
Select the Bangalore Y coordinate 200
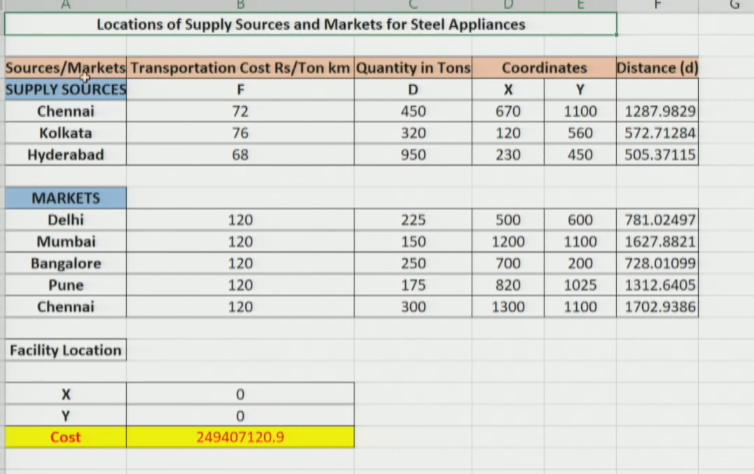580,263
